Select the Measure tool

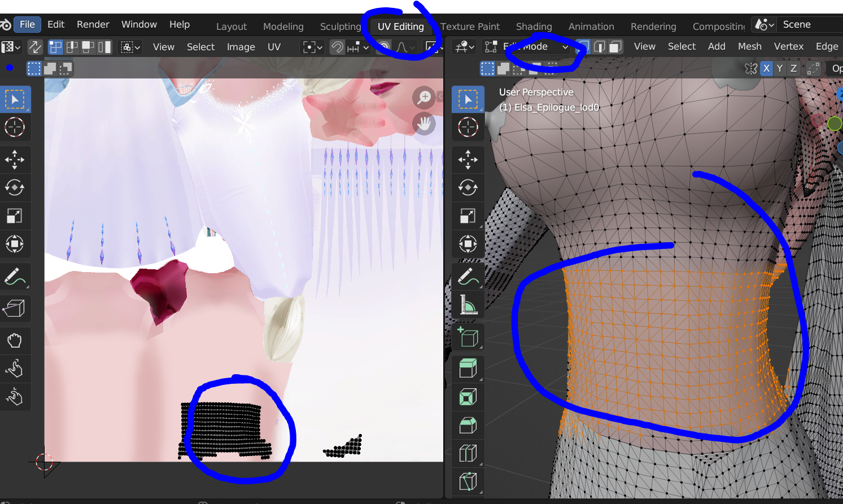click(468, 305)
